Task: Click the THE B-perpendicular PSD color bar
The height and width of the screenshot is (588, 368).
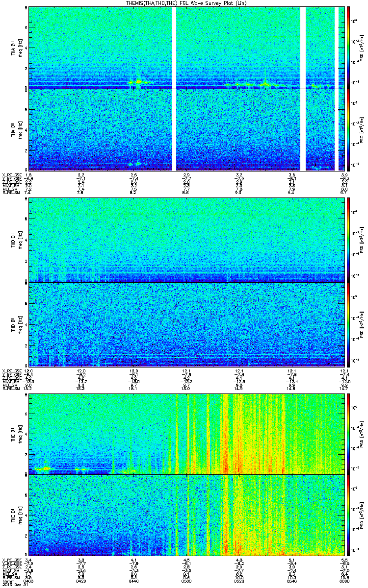Action: coord(348,433)
